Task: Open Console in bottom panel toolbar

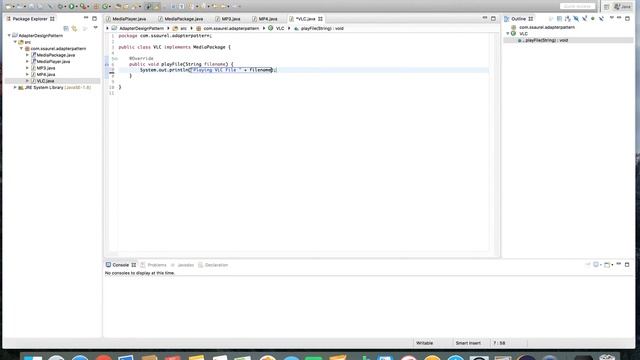Action: pyautogui.click(x=607, y=265)
